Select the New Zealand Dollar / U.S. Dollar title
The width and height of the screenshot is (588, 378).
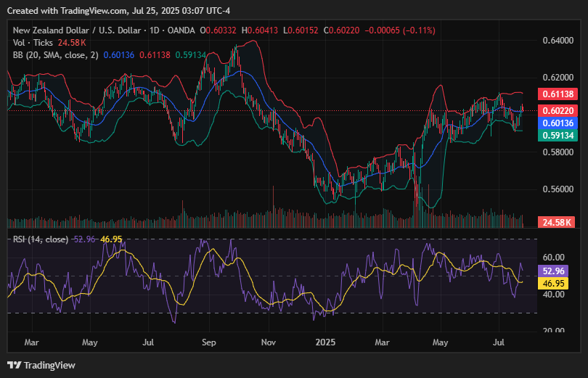click(77, 30)
